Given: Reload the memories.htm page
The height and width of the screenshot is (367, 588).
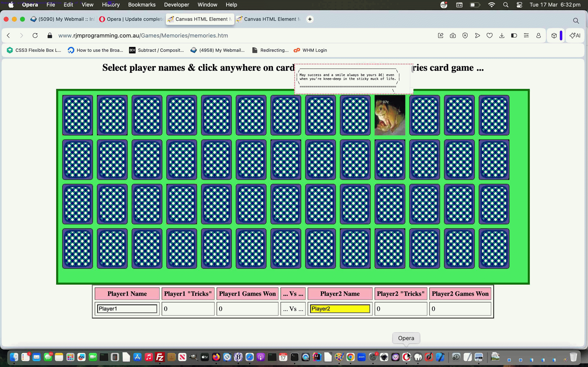Looking at the screenshot, I should pos(35,35).
